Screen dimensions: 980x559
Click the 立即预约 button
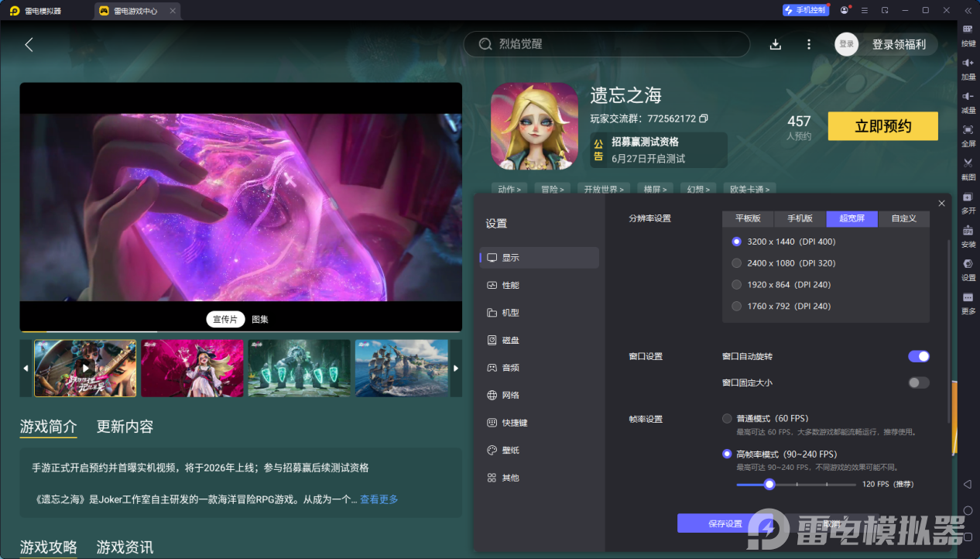[x=883, y=126]
